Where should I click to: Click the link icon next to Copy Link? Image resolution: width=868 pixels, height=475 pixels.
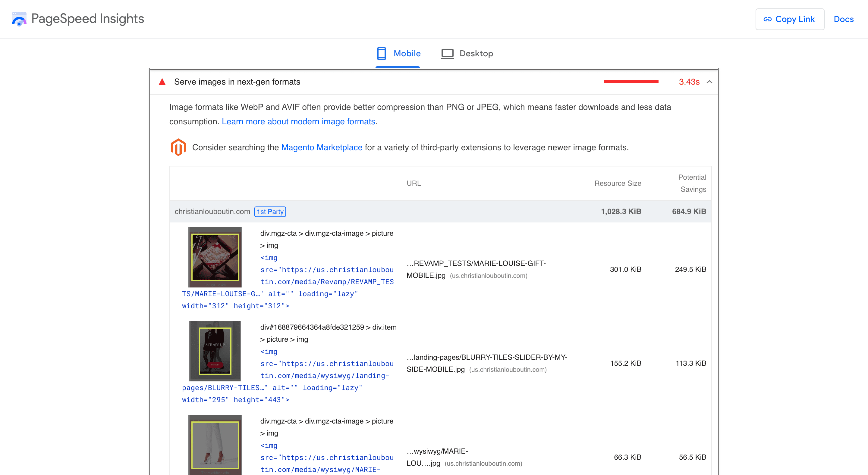click(768, 19)
